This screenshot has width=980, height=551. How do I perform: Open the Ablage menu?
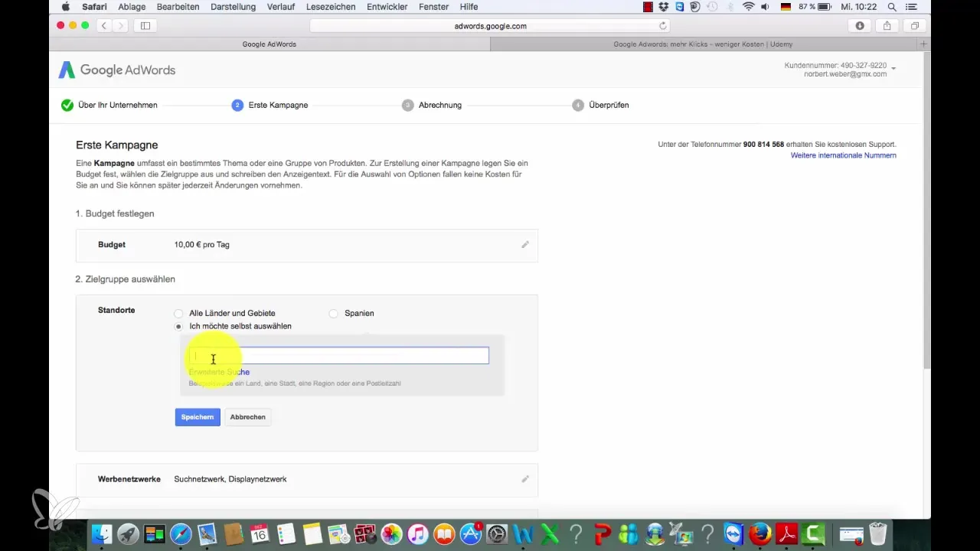click(x=130, y=7)
